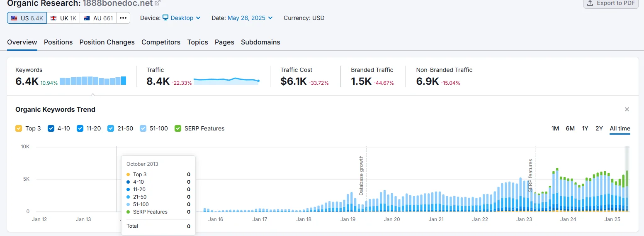Disable the 51-100 positions checkbox
The image size is (644, 236).
pos(143,128)
